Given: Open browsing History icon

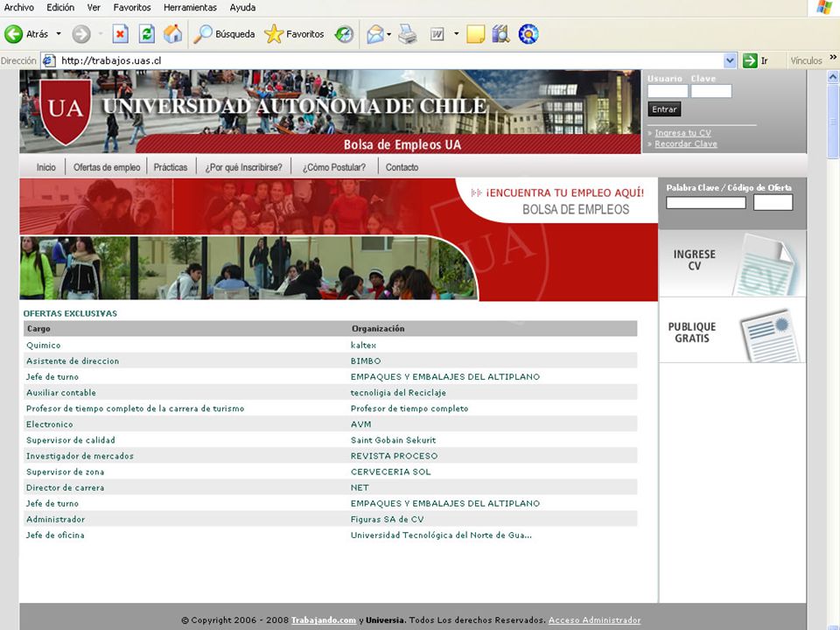Looking at the screenshot, I should coord(344,34).
